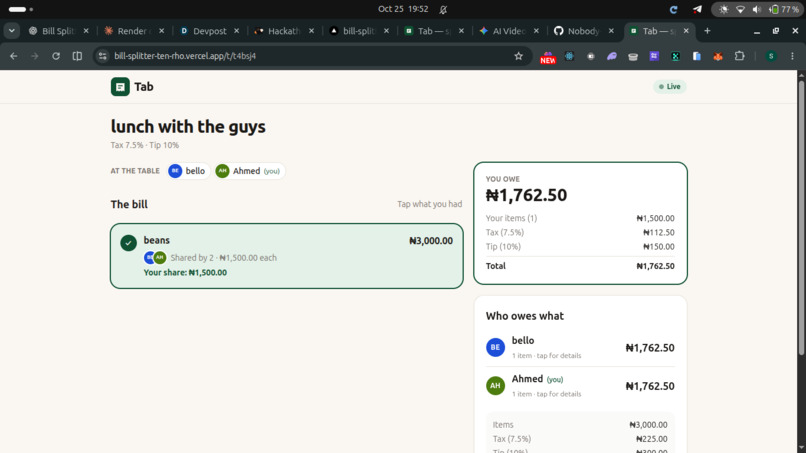Select the bello participant chip
The width and height of the screenshot is (806, 453).
coord(189,171)
